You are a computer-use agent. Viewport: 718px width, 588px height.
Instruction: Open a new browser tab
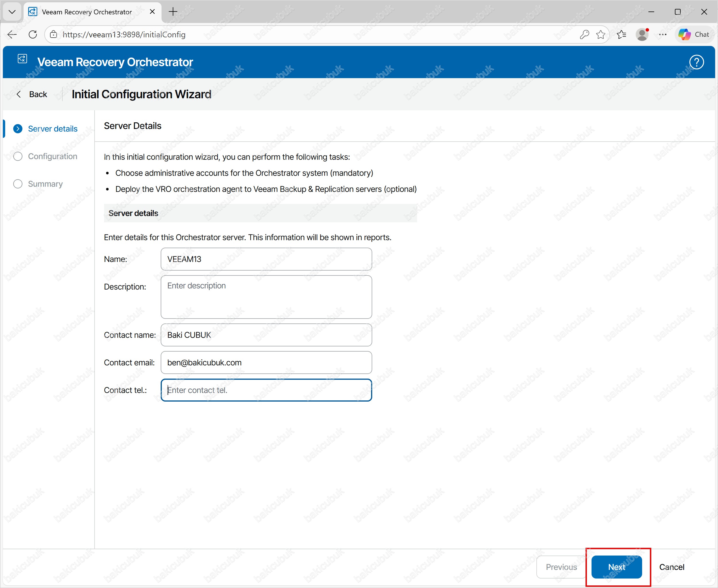[173, 12]
